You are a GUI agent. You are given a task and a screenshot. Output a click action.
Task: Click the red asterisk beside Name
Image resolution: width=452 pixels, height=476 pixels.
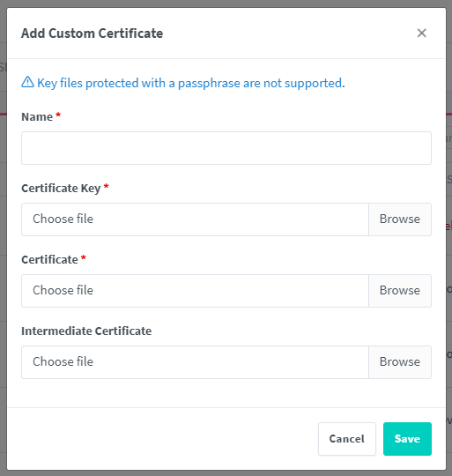(58, 115)
